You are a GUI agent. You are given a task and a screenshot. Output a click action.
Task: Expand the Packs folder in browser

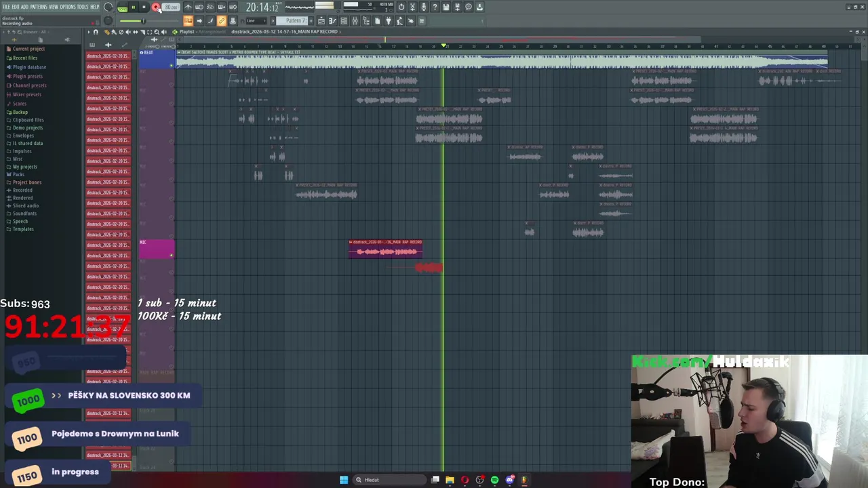pyautogui.click(x=18, y=174)
